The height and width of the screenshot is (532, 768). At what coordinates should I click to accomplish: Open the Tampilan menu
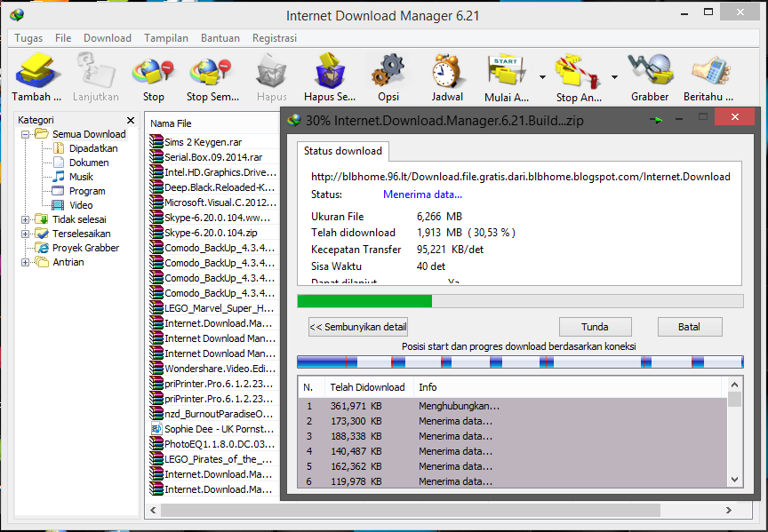[166, 38]
